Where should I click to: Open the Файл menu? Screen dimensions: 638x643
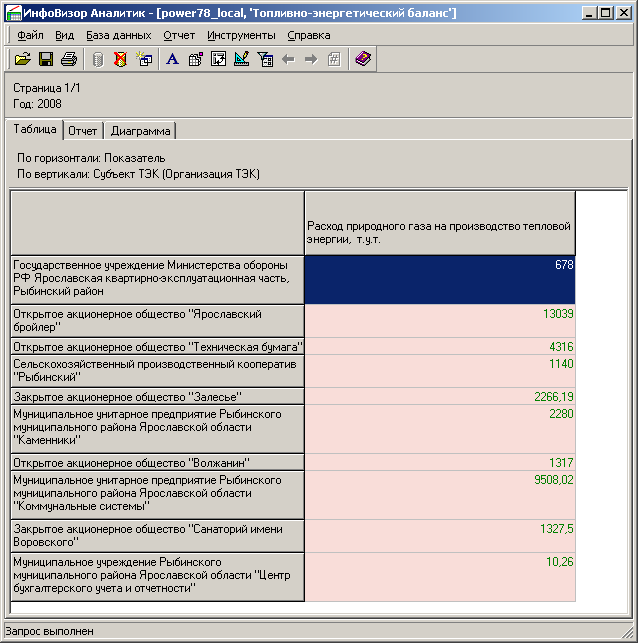30,36
